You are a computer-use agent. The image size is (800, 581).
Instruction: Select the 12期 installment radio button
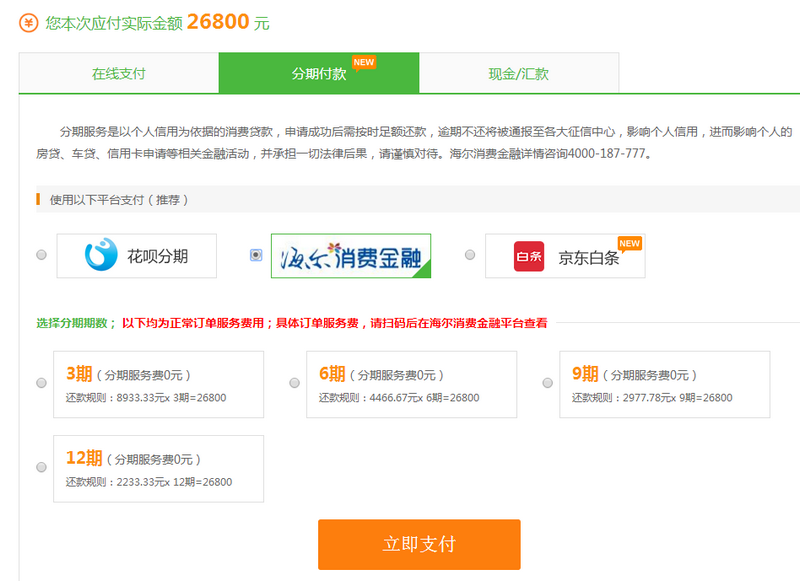(39, 468)
